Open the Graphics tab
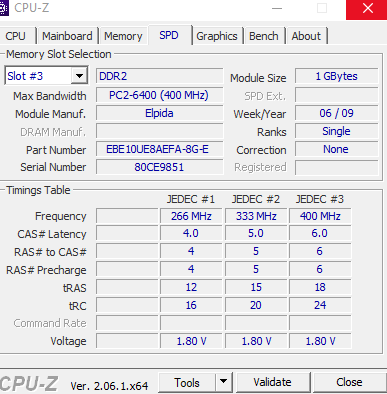Screen dimensions: 387x394 click(217, 36)
